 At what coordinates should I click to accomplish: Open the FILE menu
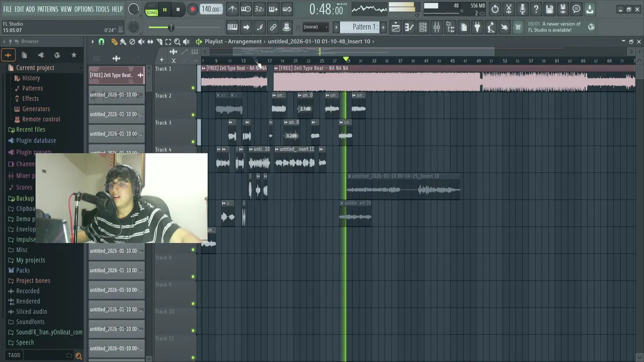click(x=8, y=9)
